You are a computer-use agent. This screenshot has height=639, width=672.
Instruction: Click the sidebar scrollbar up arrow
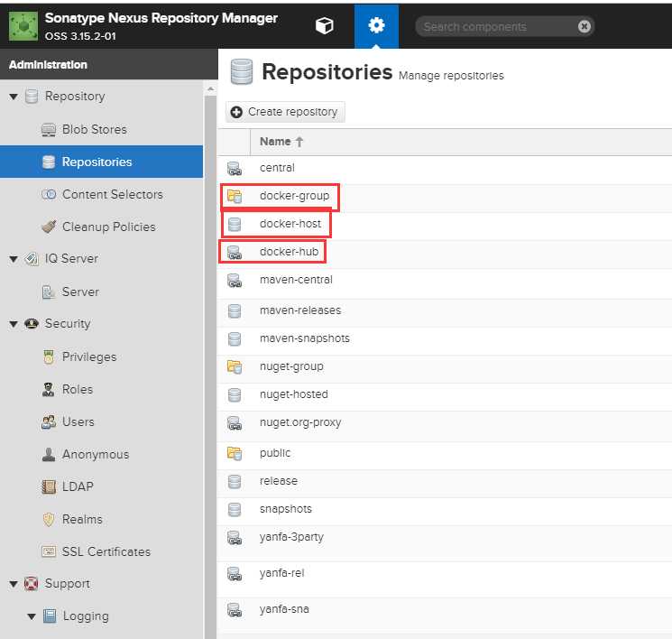pos(210,89)
